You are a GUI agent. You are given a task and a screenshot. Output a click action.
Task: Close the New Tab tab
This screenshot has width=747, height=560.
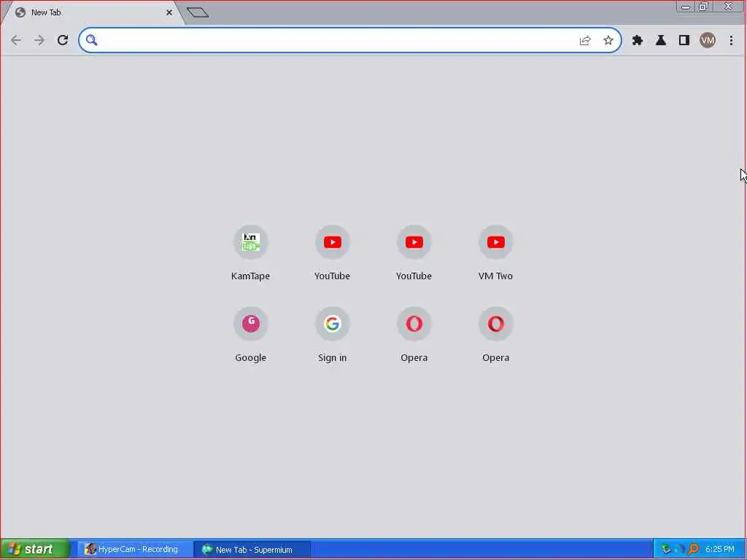pos(169,13)
